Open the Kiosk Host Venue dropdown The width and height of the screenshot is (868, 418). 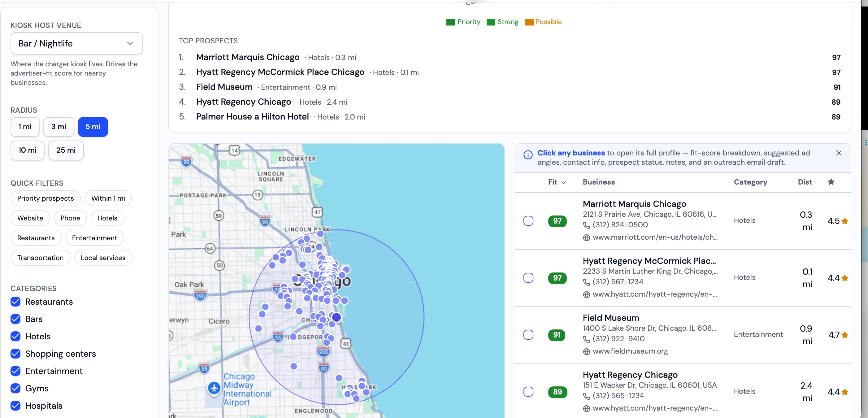click(x=76, y=43)
